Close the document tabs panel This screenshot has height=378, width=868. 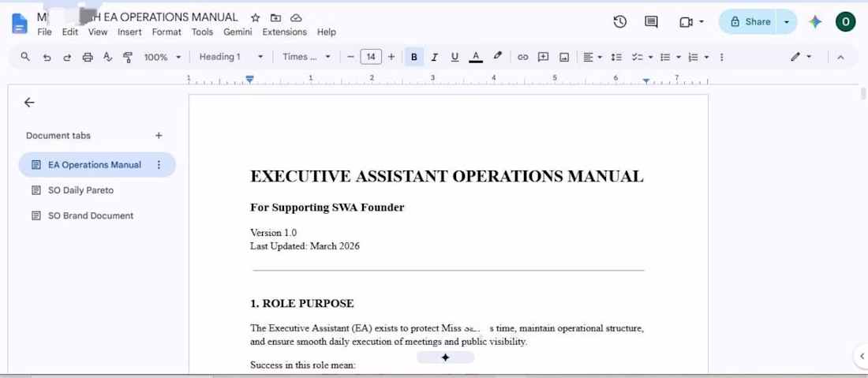[x=29, y=103]
